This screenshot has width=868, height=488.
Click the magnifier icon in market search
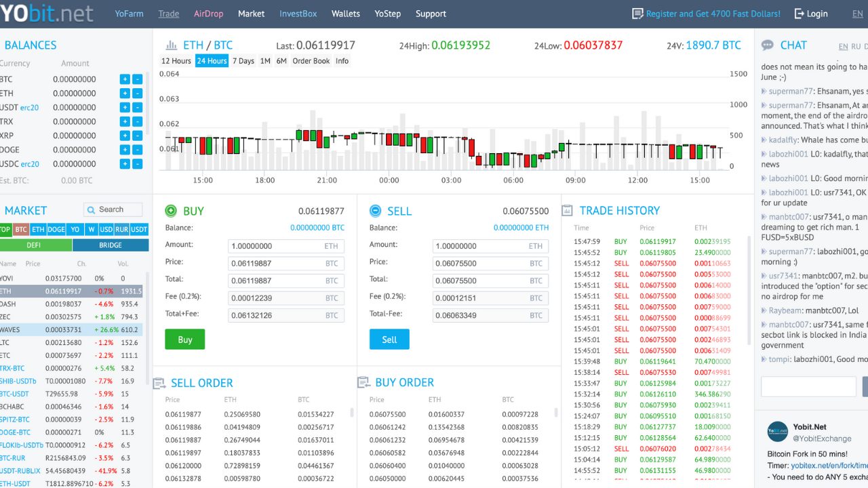click(x=91, y=209)
